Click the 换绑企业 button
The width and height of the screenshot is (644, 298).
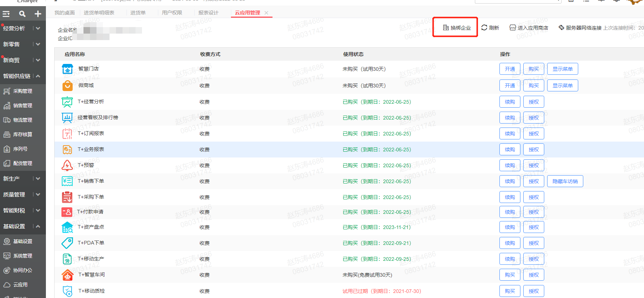[x=457, y=28]
